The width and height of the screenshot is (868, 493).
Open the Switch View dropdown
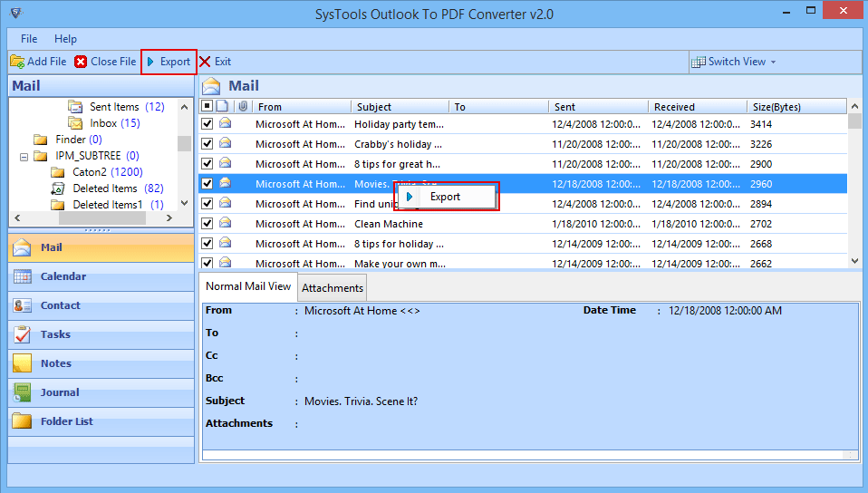tap(734, 62)
